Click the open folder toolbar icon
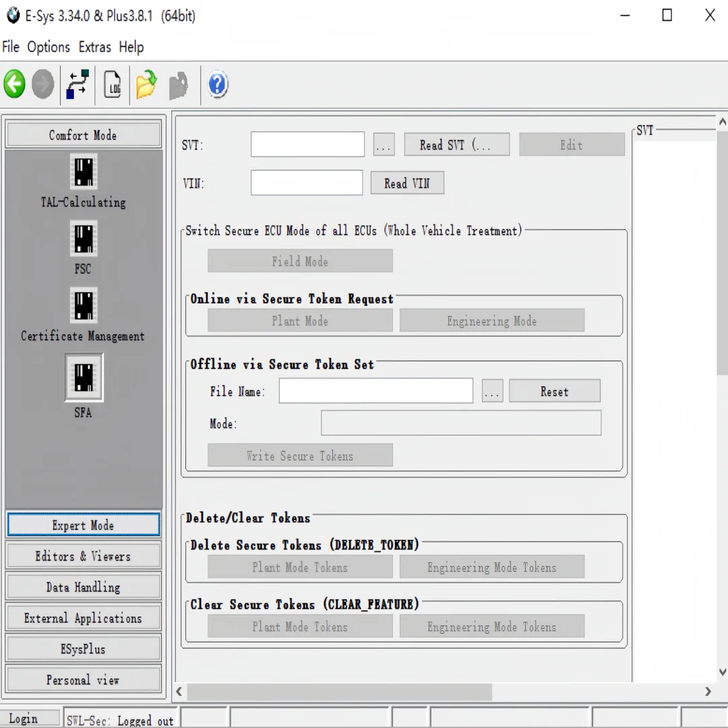The image size is (728, 728). 146,84
